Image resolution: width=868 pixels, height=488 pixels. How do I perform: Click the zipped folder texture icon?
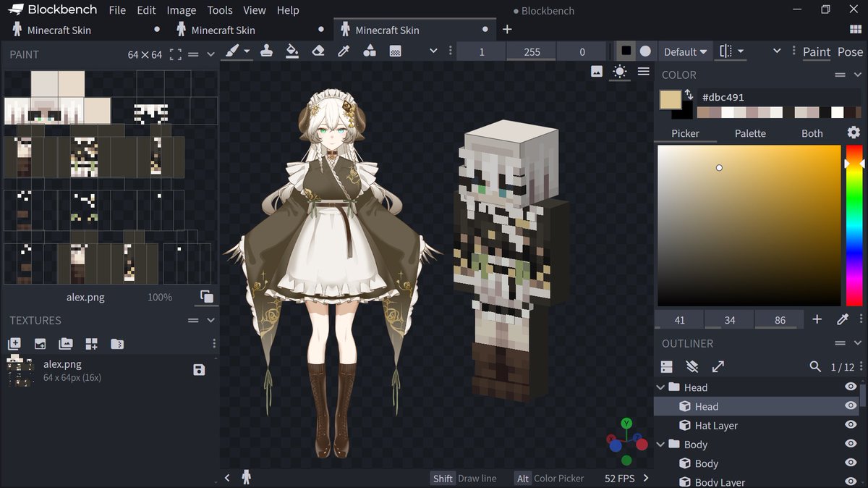coord(117,344)
